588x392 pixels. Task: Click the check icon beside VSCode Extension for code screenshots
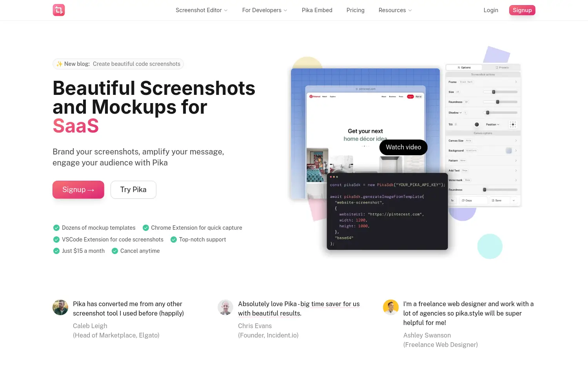pos(56,240)
